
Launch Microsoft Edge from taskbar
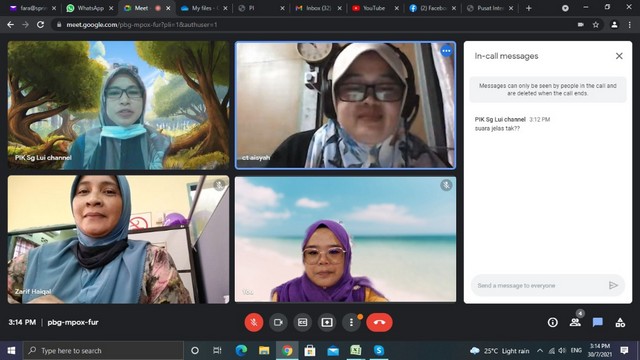tap(241, 350)
